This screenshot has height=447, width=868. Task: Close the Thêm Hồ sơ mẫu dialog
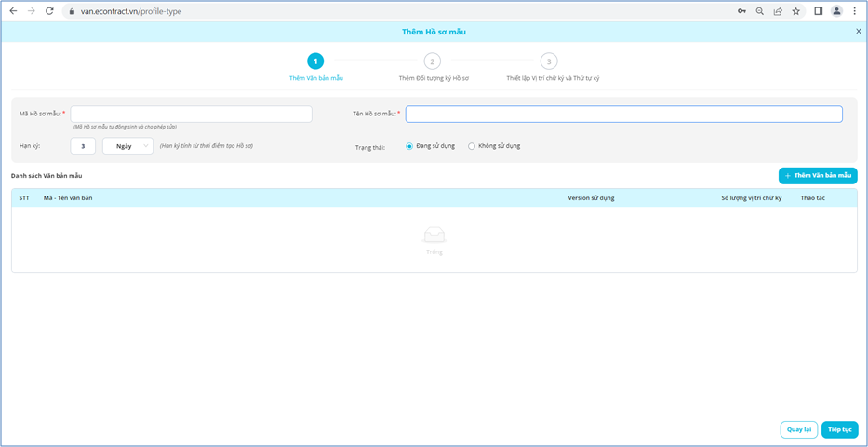point(858,32)
